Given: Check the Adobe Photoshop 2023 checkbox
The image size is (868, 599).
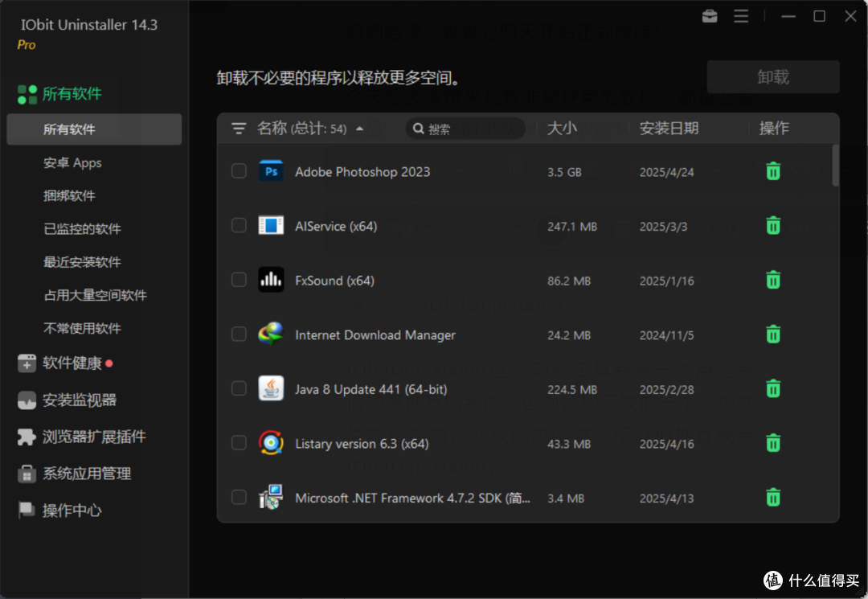Looking at the screenshot, I should pyautogui.click(x=239, y=171).
